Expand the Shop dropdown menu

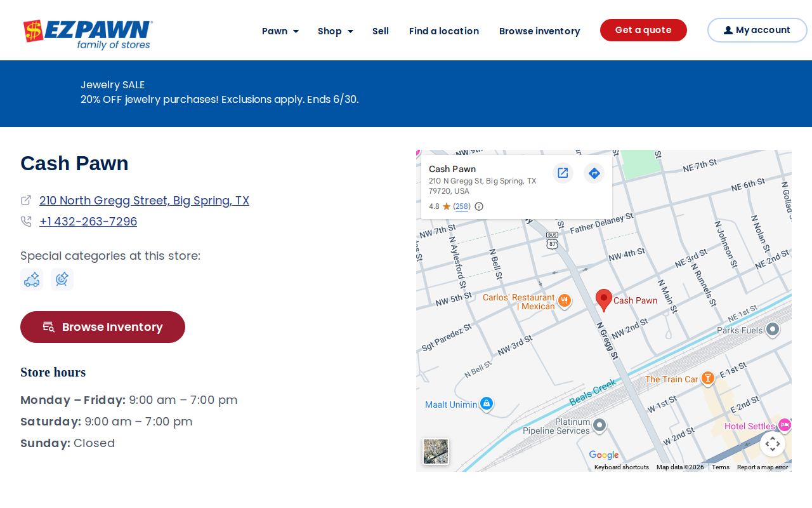(x=336, y=31)
